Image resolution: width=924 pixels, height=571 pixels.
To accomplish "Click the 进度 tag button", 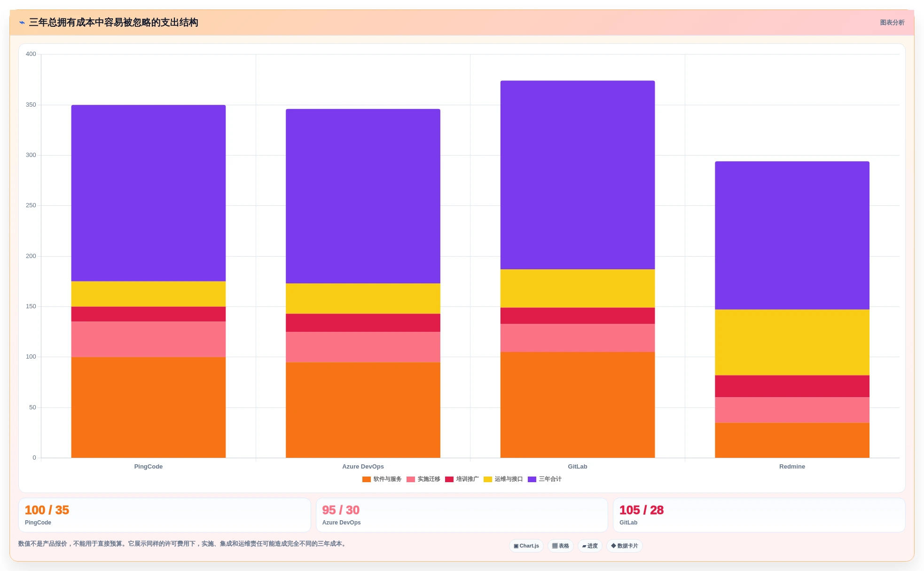I will 590,546.
